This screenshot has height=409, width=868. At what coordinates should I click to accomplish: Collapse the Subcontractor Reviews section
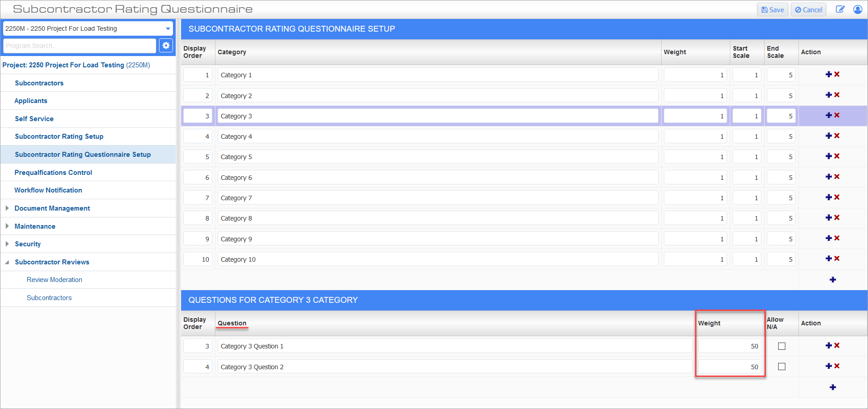[x=7, y=262]
